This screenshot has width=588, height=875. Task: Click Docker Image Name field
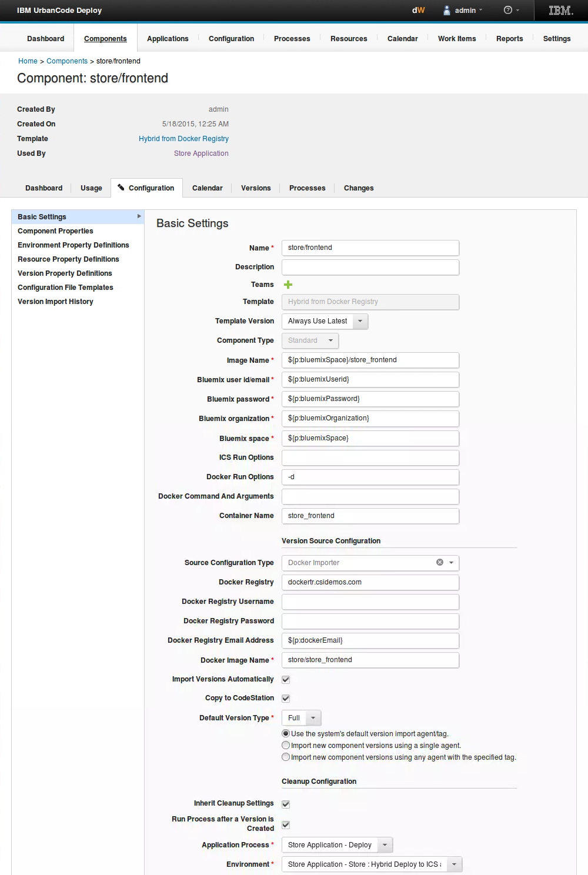tap(370, 660)
